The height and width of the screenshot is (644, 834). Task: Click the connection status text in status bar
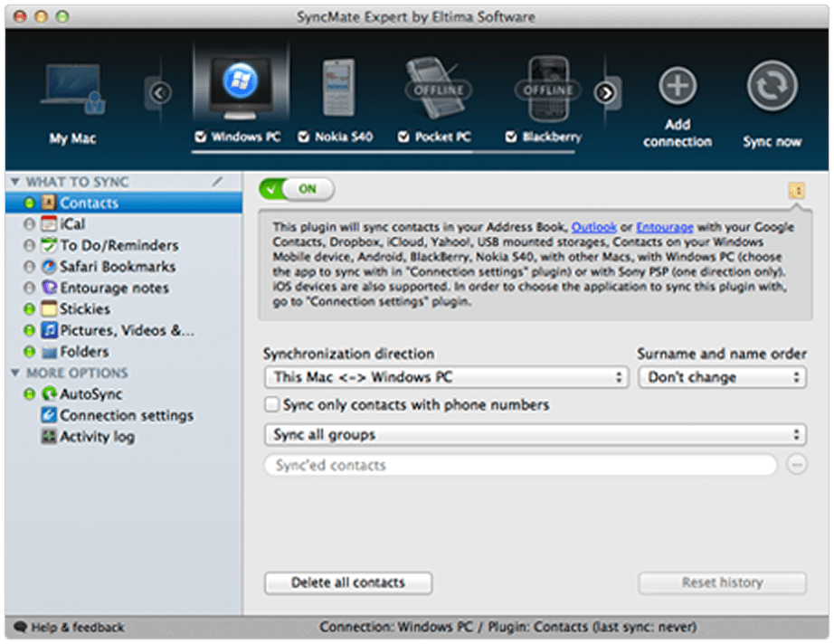coord(508,628)
